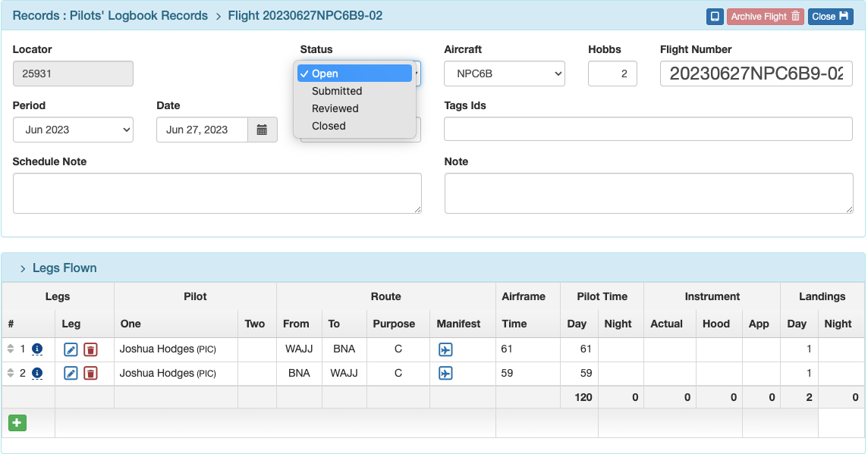Open the Period dropdown showing Jun 2023
The width and height of the screenshot is (868, 454).
click(73, 130)
